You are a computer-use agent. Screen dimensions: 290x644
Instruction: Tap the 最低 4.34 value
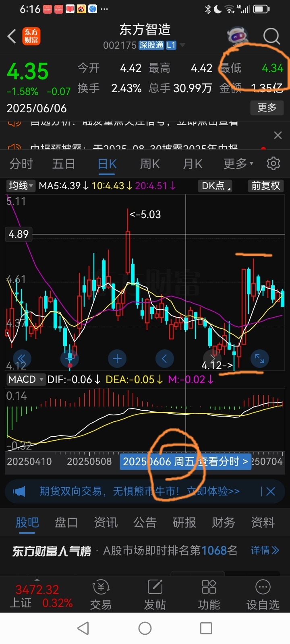(x=273, y=68)
